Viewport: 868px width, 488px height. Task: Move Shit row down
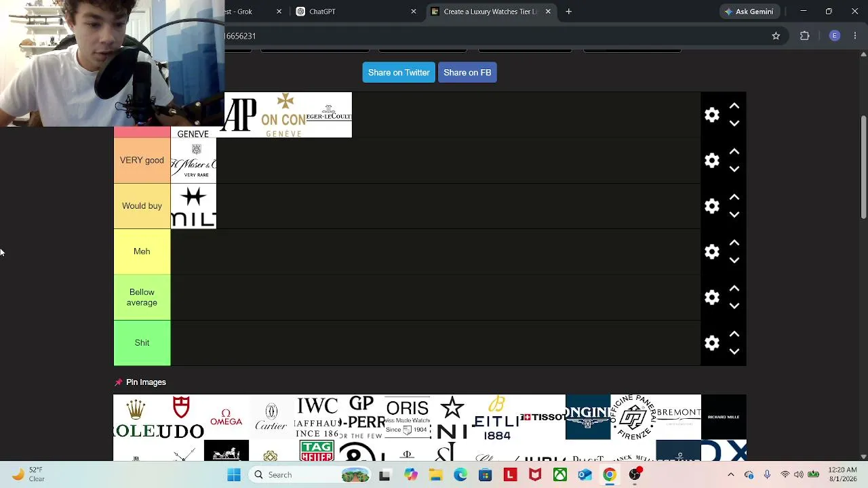click(734, 351)
